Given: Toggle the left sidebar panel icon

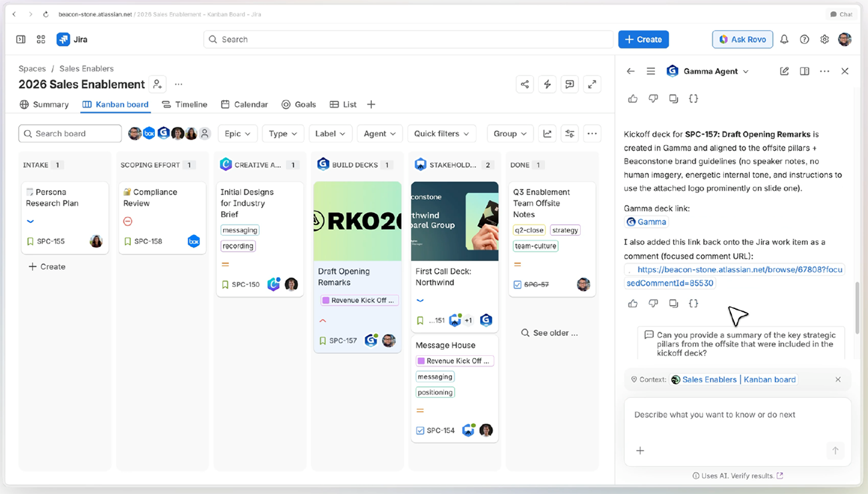Looking at the screenshot, I should click(21, 39).
